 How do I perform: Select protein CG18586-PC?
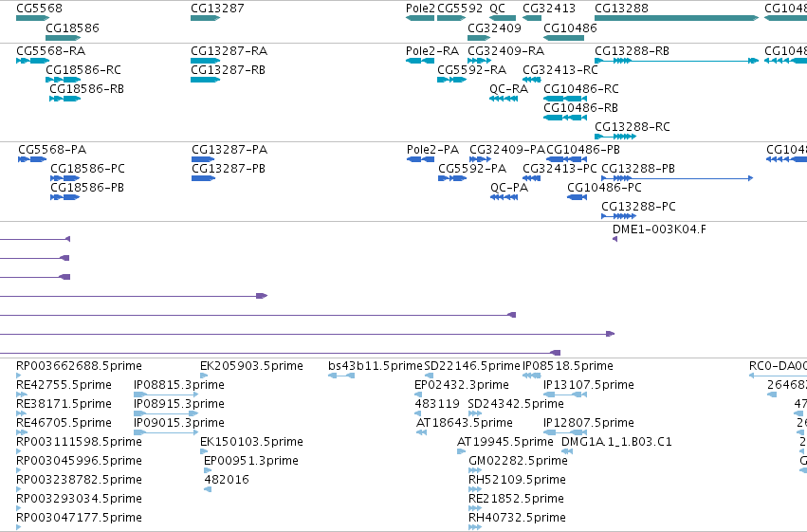(87, 169)
